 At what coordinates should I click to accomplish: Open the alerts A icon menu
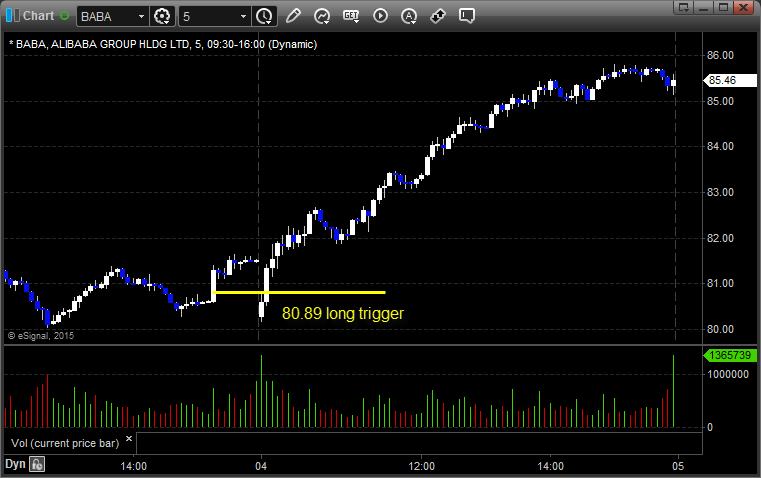pos(409,16)
